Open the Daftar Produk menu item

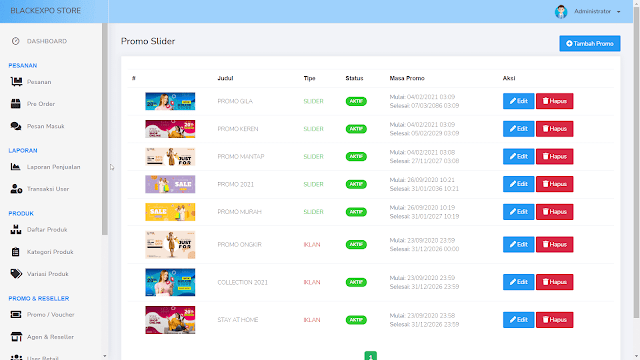pos(47,229)
